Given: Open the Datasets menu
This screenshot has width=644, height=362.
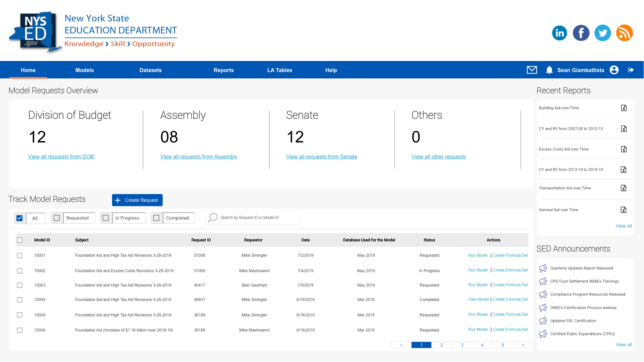Looking at the screenshot, I should click(x=151, y=70).
